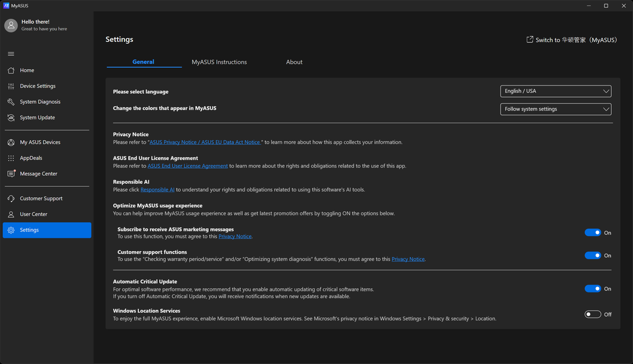Open Home via its house icon

[11, 70]
